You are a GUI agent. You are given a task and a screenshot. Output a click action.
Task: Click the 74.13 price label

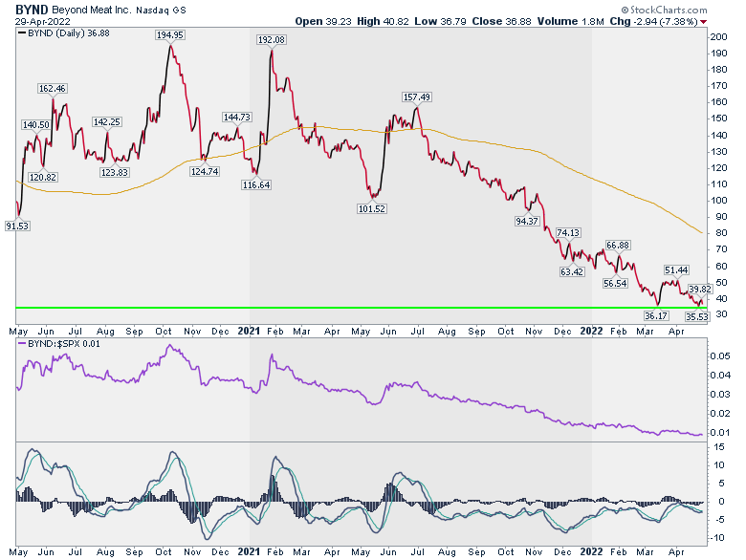click(568, 233)
